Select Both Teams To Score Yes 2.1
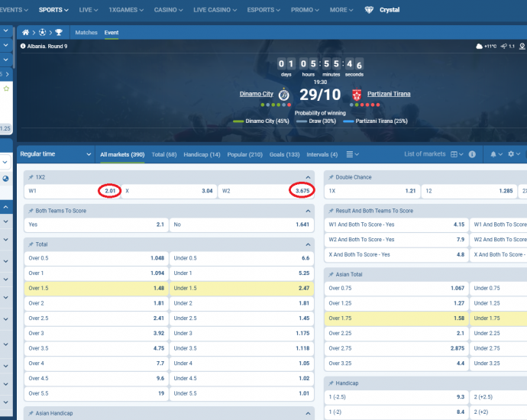This screenshot has height=420, width=527. click(96, 225)
